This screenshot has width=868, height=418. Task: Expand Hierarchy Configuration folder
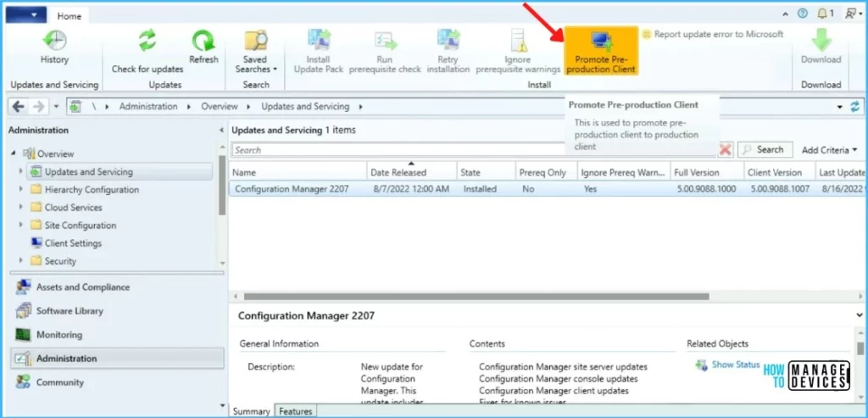[21, 189]
